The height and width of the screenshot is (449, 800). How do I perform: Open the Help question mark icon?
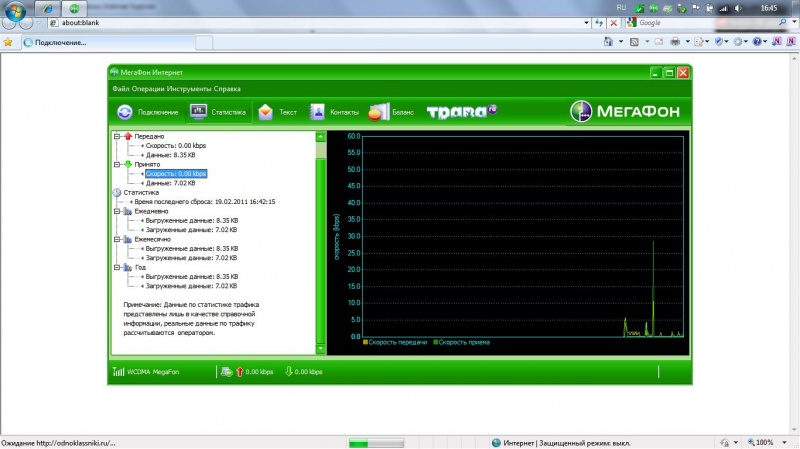(757, 42)
